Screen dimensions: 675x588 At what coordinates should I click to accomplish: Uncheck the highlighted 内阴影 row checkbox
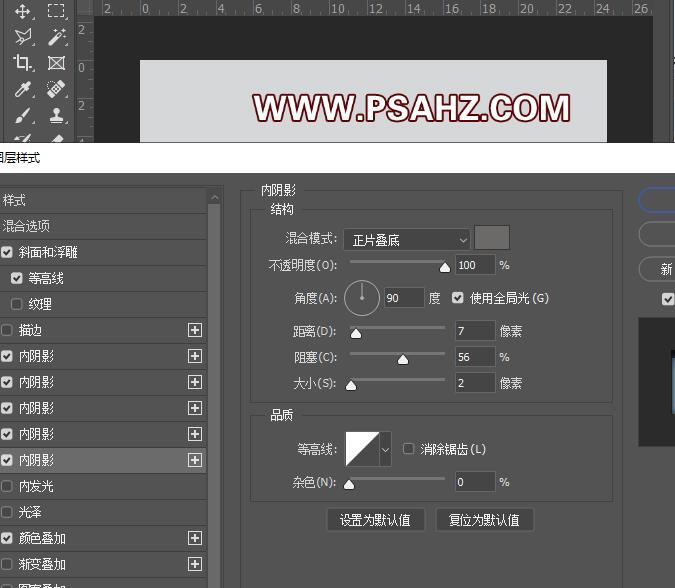pyautogui.click(x=6, y=460)
